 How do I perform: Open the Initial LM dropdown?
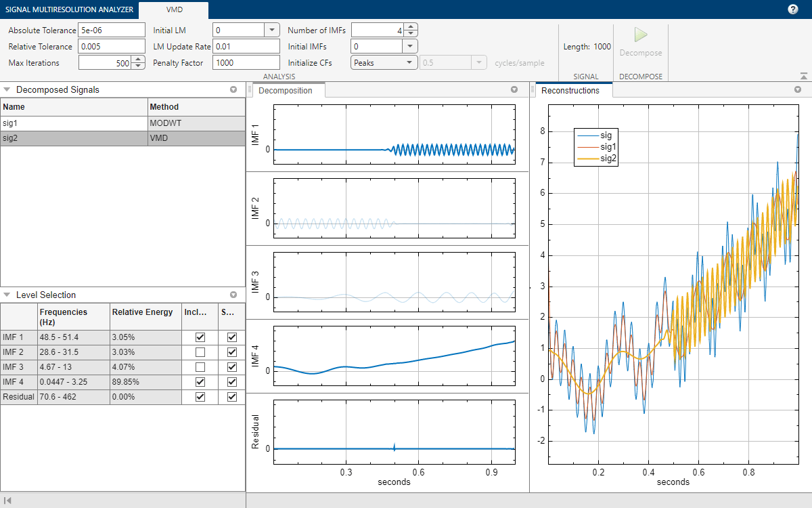[271, 30]
